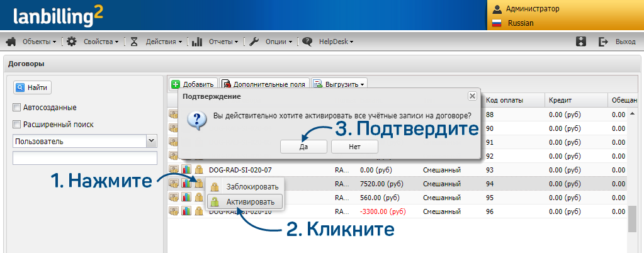This screenshot has width=644, height=253.
Task: Click the 7520.00 (руб) balance cell
Action: [x=380, y=184]
